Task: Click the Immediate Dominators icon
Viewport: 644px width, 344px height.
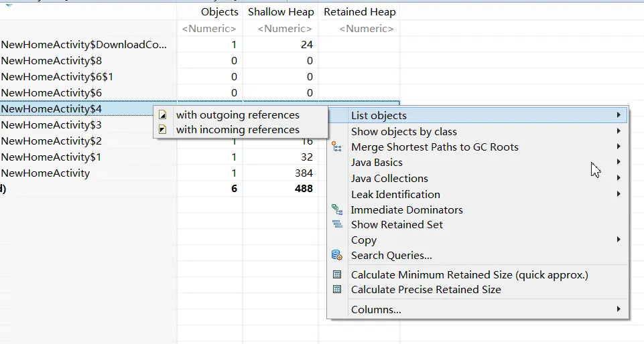Action: [337, 209]
